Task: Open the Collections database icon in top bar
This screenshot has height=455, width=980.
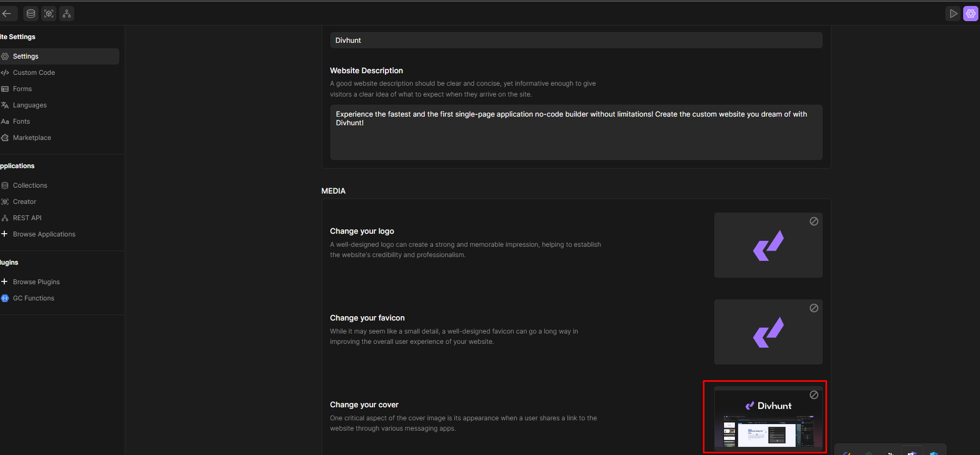Action: (x=31, y=14)
